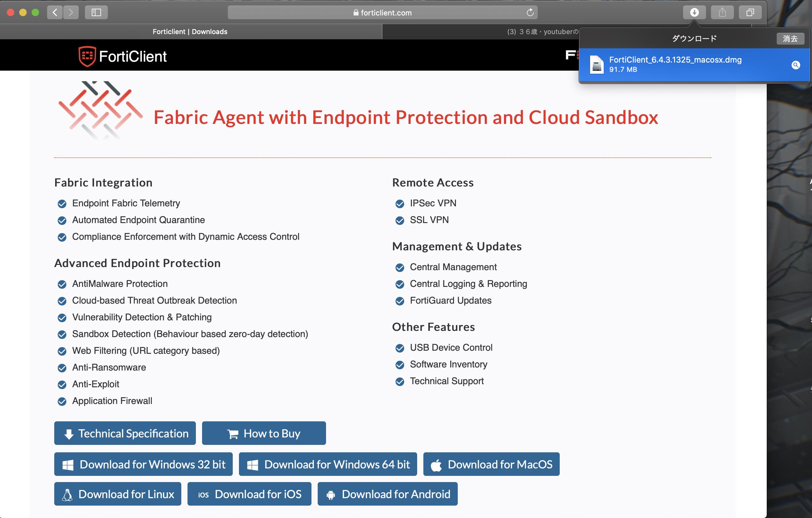Click the checkmark beside Endpoint Fabric Telemetry
This screenshot has height=518, width=812.
point(62,204)
